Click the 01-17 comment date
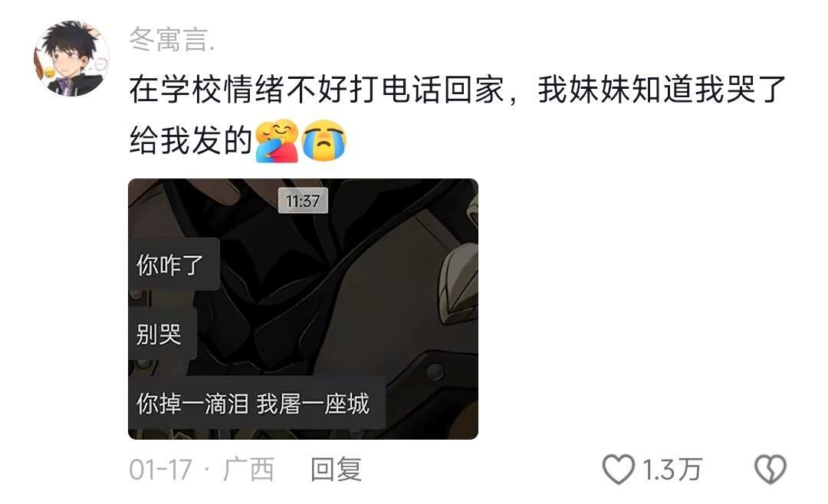 click(x=160, y=470)
